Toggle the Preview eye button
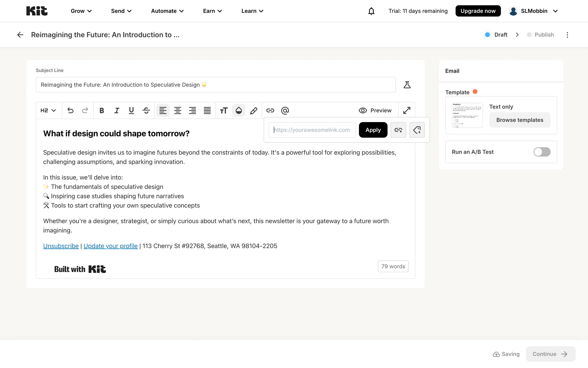Viewport: 588px width, 368px height. click(x=375, y=110)
